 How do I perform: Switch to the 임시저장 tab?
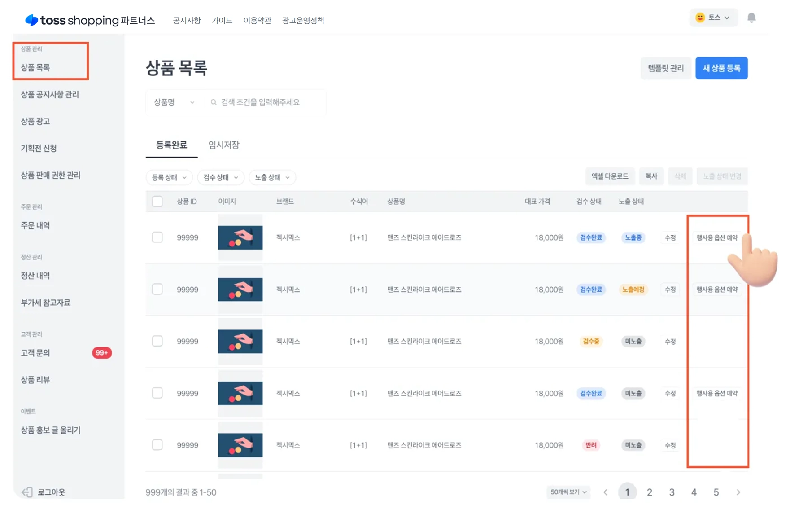click(x=223, y=145)
